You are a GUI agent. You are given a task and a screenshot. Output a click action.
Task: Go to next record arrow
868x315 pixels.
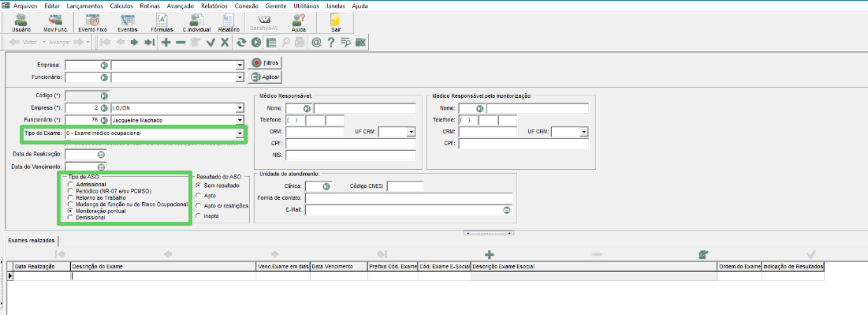point(134,42)
